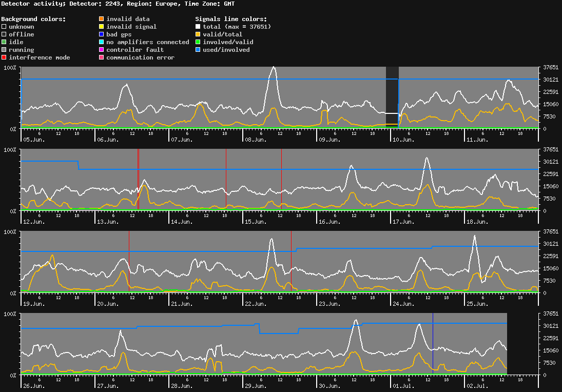Viewport: 562px width, 392px height.
Task: Click the red interference line on 22.Jun.
Action: pyautogui.click(x=291, y=262)
